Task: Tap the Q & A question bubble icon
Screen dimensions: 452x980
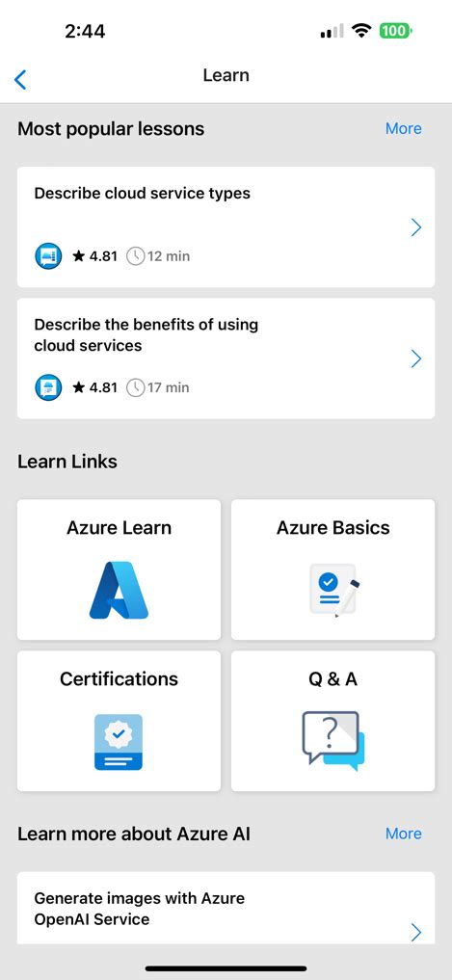Action: (333, 741)
